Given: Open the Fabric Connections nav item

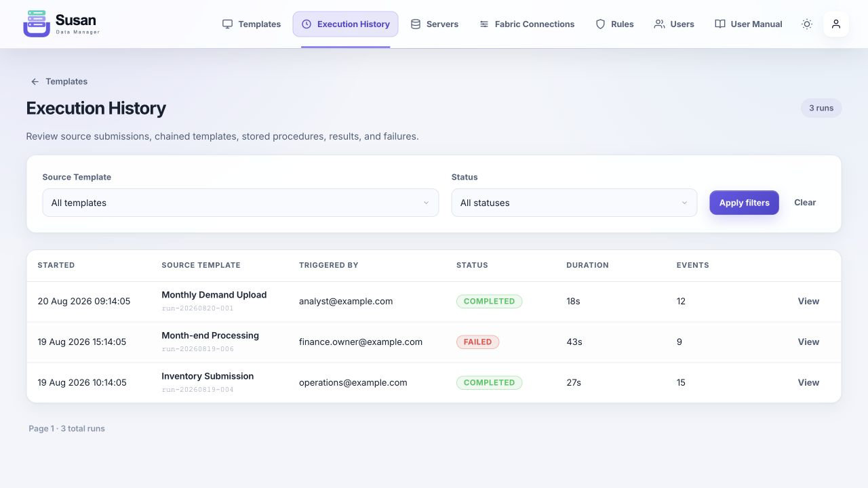Looking at the screenshot, I should [527, 24].
